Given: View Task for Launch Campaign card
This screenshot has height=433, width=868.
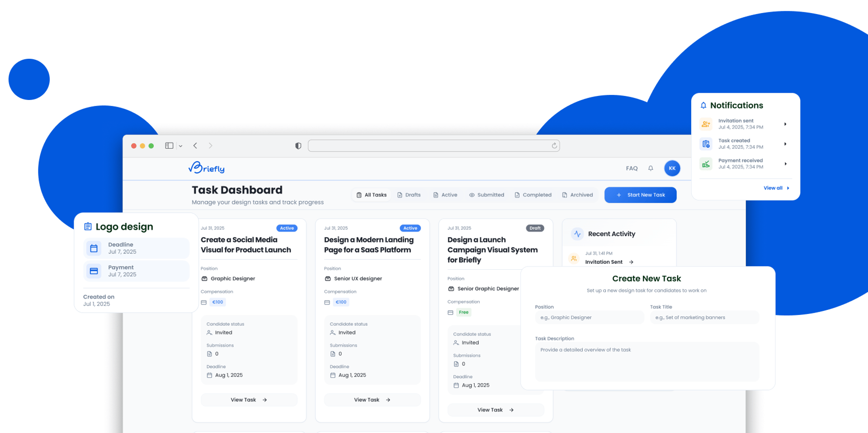Looking at the screenshot, I should pos(495,410).
